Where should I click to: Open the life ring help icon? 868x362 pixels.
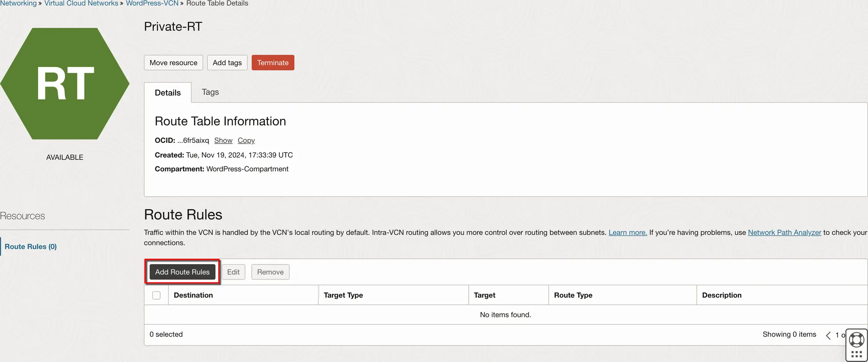tap(857, 340)
